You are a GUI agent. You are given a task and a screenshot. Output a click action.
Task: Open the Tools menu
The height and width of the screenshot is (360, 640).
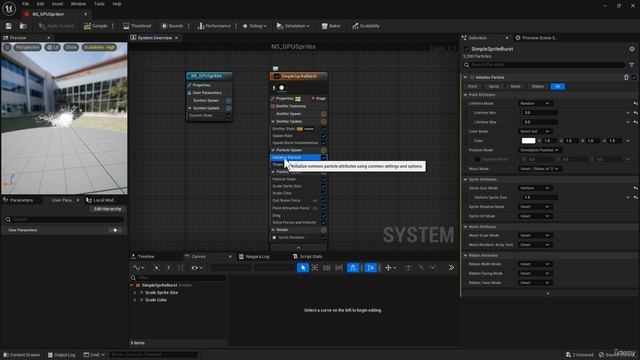pyautogui.click(x=99, y=4)
